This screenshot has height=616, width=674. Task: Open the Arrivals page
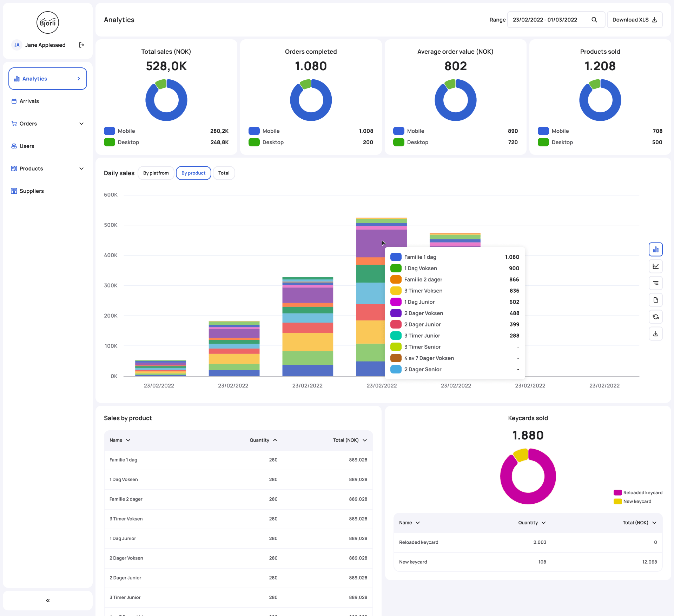(x=29, y=101)
